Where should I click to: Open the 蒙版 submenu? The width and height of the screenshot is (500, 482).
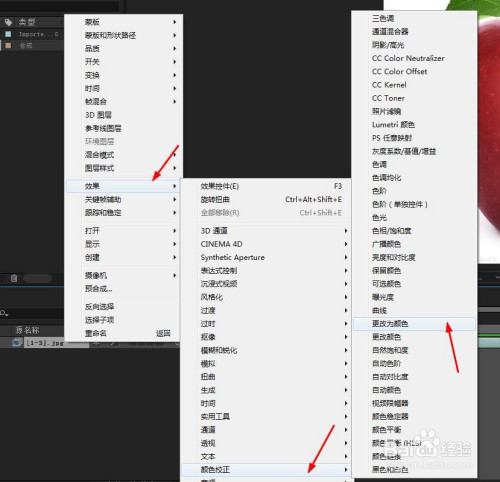123,22
